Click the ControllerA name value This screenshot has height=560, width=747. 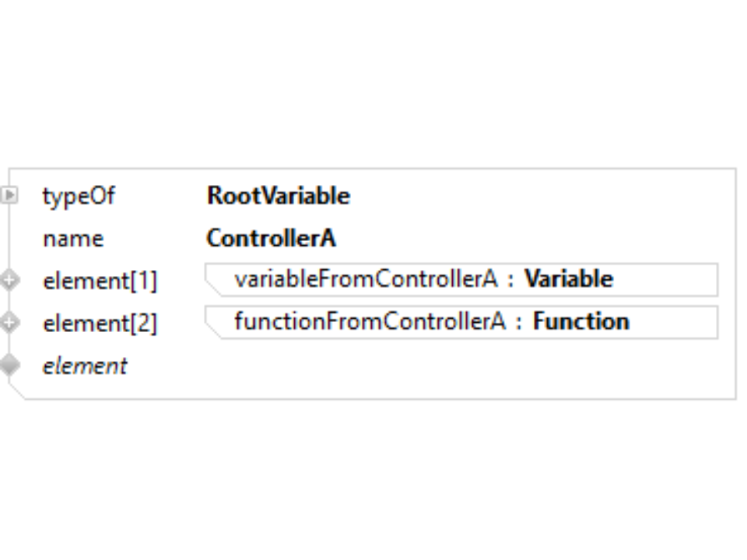click(x=271, y=238)
